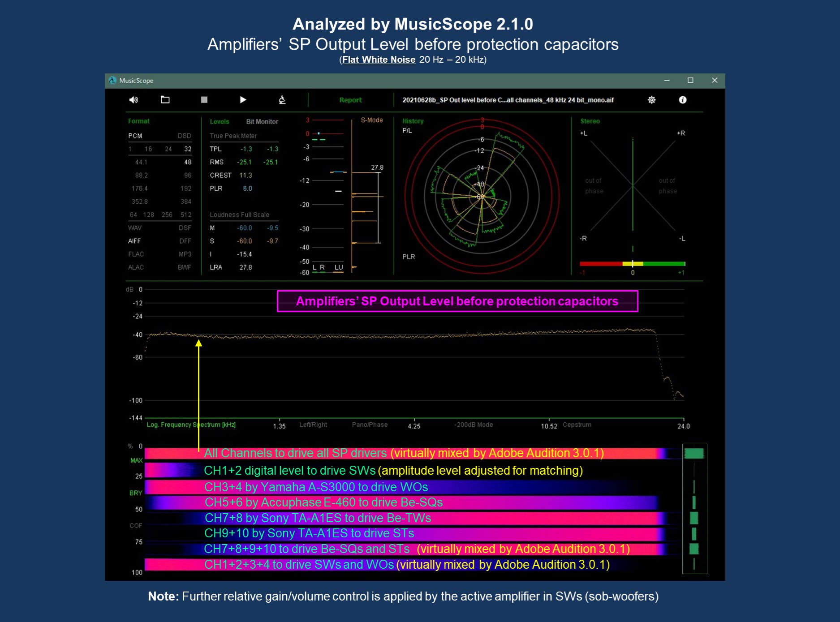Image resolution: width=840 pixels, height=622 pixels.
Task: Click the CH3+4 Yamaha A-S3000 spectrogram band
Action: click(412, 487)
